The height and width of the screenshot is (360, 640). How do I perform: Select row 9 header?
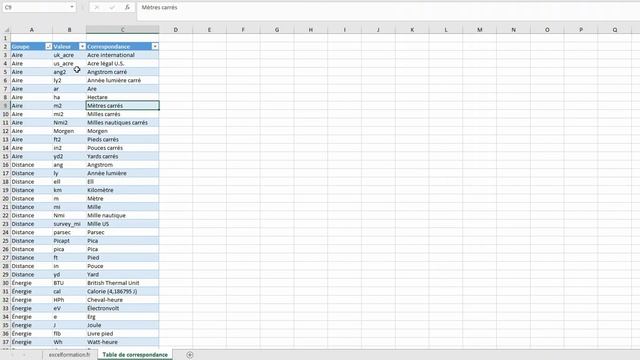click(x=5, y=106)
